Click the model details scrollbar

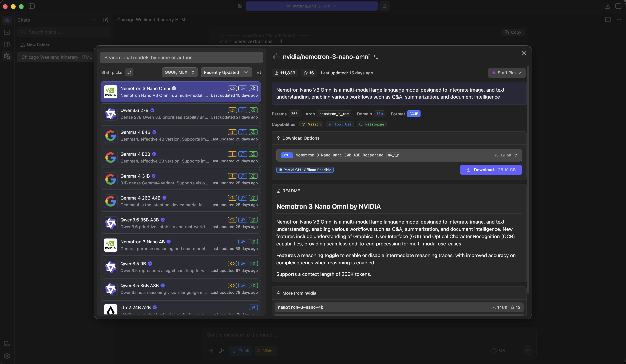pos(528,180)
